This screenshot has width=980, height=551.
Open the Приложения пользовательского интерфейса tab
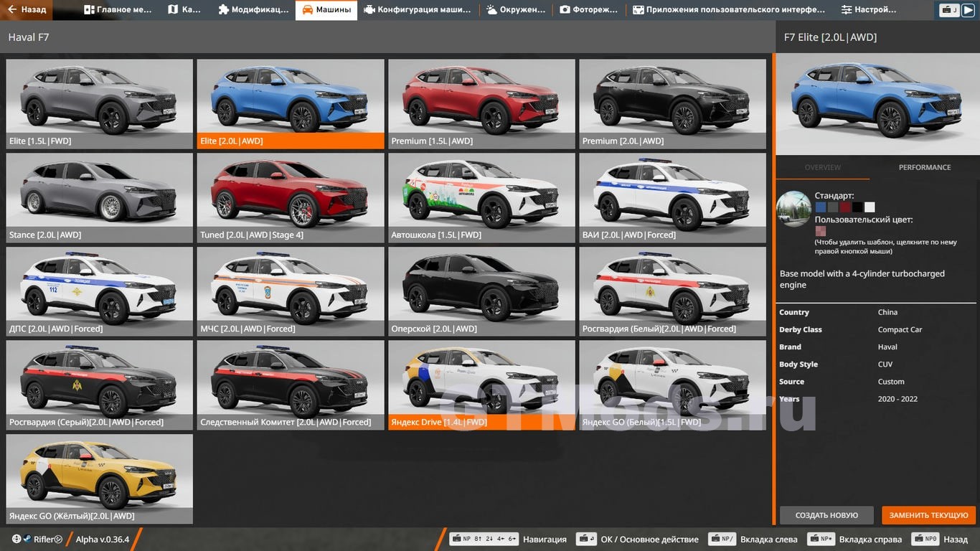pyautogui.click(x=728, y=10)
